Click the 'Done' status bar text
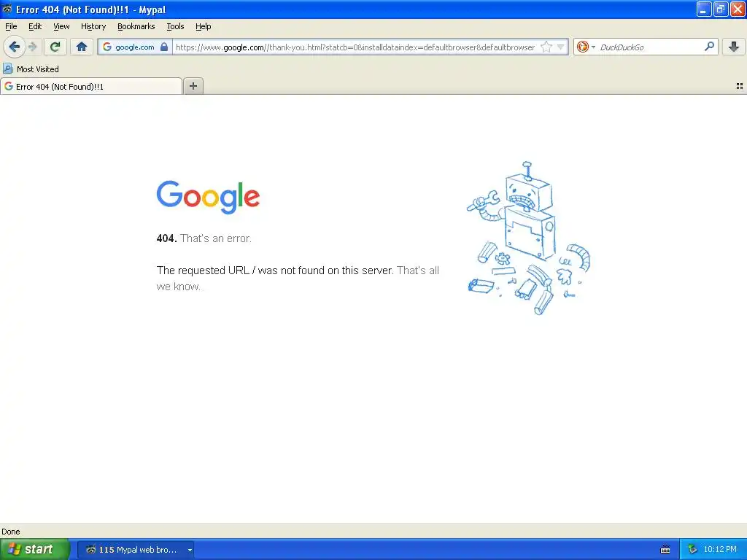The height and width of the screenshot is (560, 747). click(10, 532)
